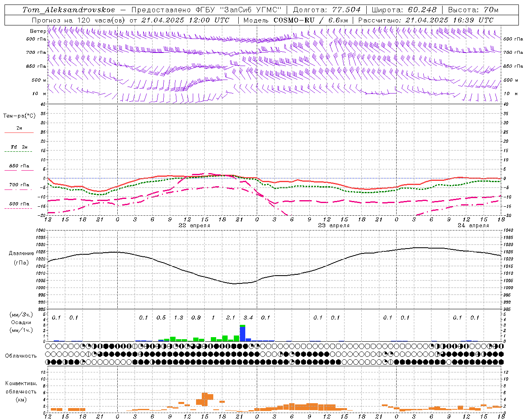Image resolution: width=525 pixels, height=420 pixels.
Task: Click the 22 апреля date label
Action: [x=194, y=226]
